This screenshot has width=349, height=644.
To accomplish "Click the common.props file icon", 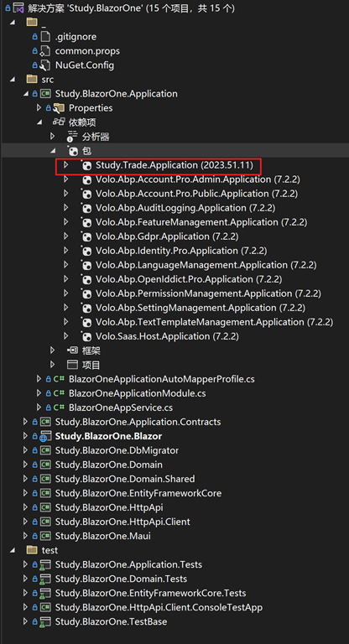I will (45, 51).
